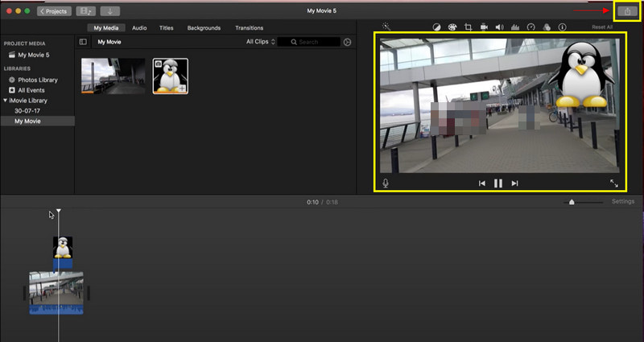
Task: Select the 30-07-17 event
Action: click(x=27, y=110)
